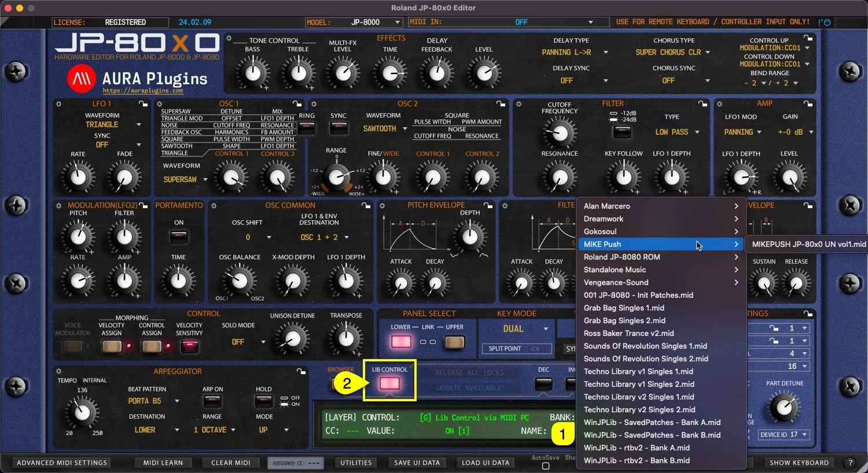Viewport: 868px width, 473px height.
Task: Open the LFO 1 section gear settings
Action: pos(58,104)
